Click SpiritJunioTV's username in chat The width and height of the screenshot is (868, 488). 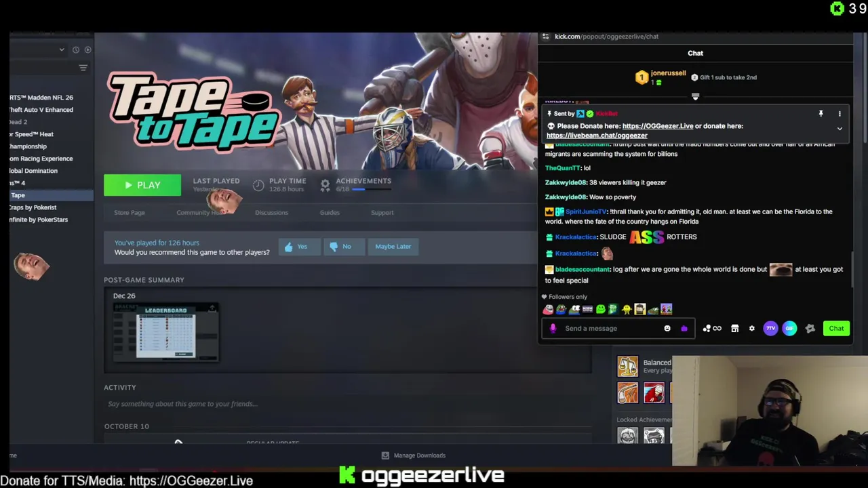click(x=586, y=211)
